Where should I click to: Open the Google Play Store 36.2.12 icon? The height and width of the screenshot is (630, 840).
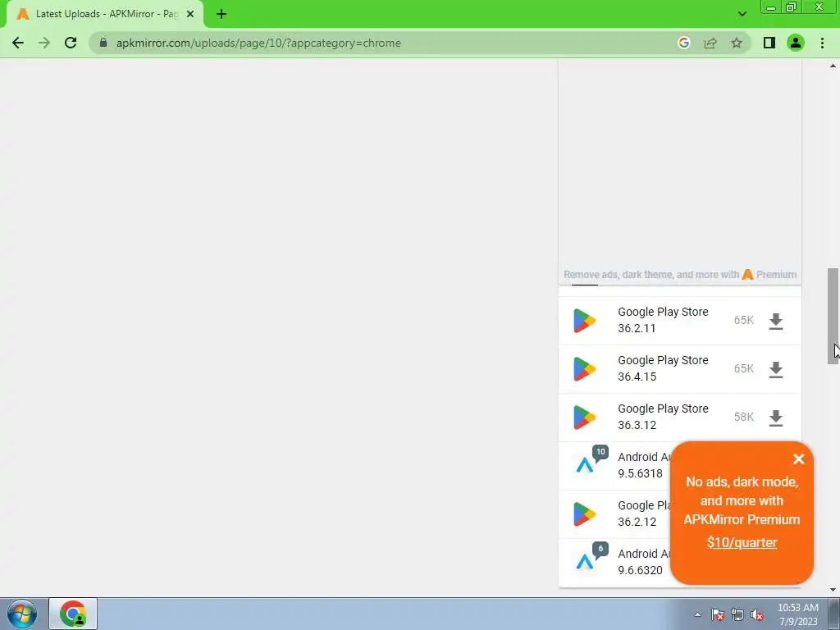pos(584,514)
